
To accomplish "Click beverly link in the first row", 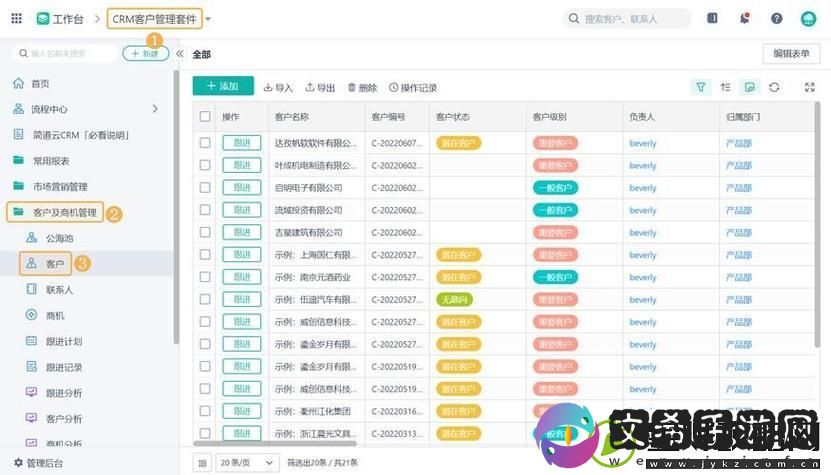I will [x=643, y=143].
